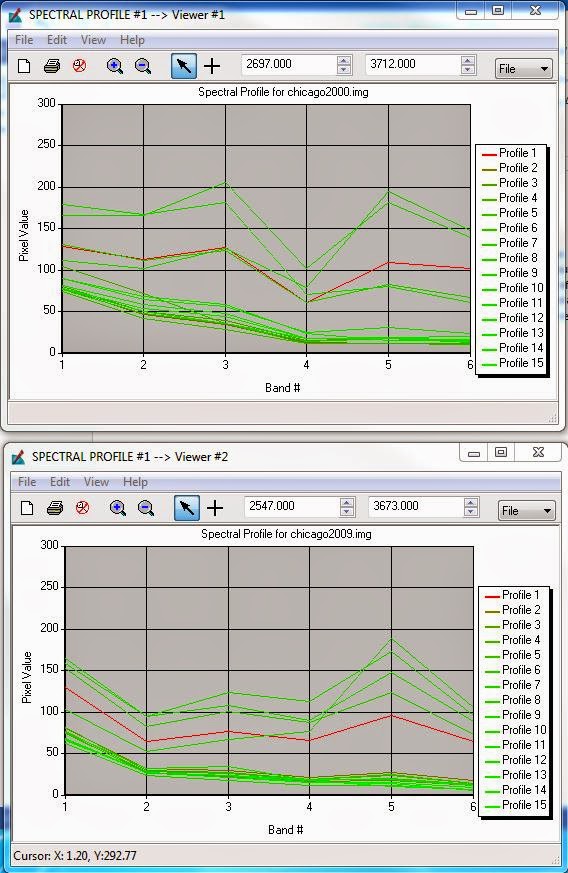Activate the arrow pointer tool in Viewer #2
Screen dimensions: 568x873
click(187, 508)
